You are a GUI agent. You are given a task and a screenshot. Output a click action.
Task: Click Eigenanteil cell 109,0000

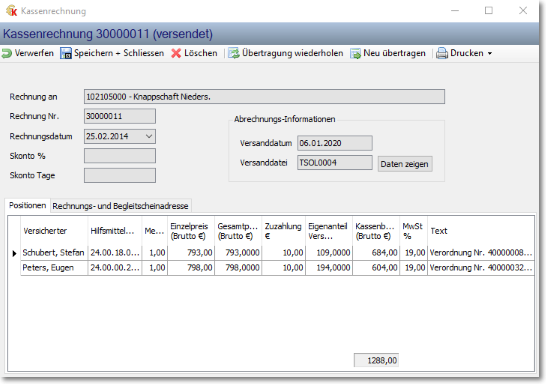point(329,253)
